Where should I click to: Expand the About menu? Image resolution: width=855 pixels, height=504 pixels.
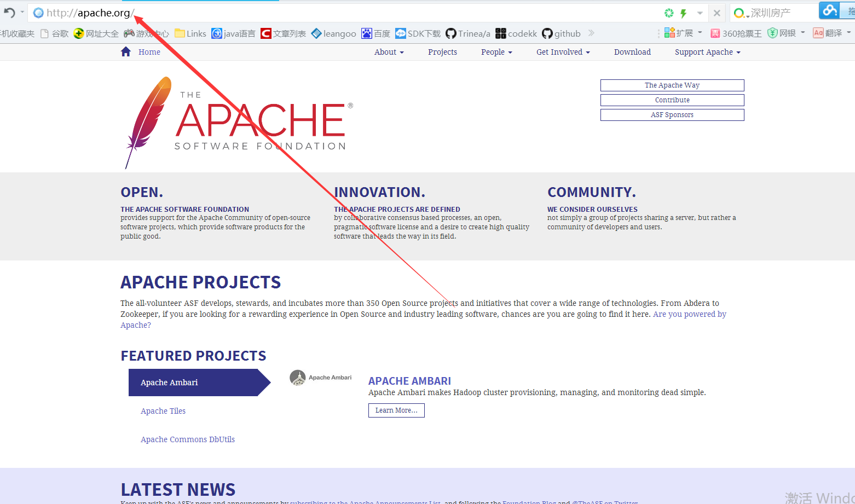pyautogui.click(x=389, y=52)
